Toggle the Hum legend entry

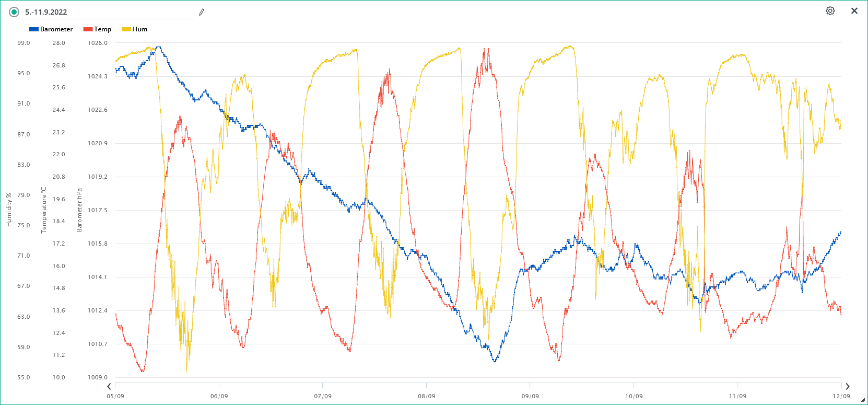tap(139, 29)
